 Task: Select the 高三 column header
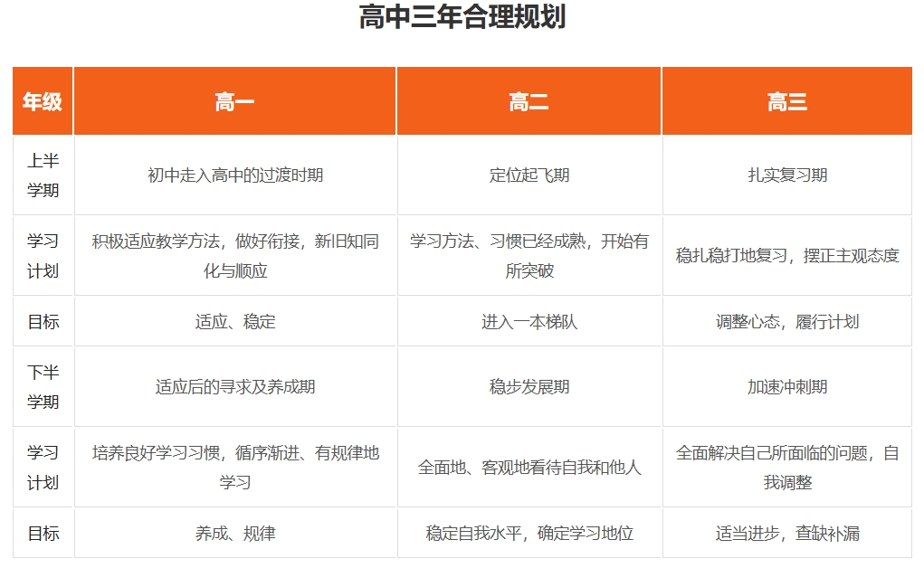click(x=786, y=101)
